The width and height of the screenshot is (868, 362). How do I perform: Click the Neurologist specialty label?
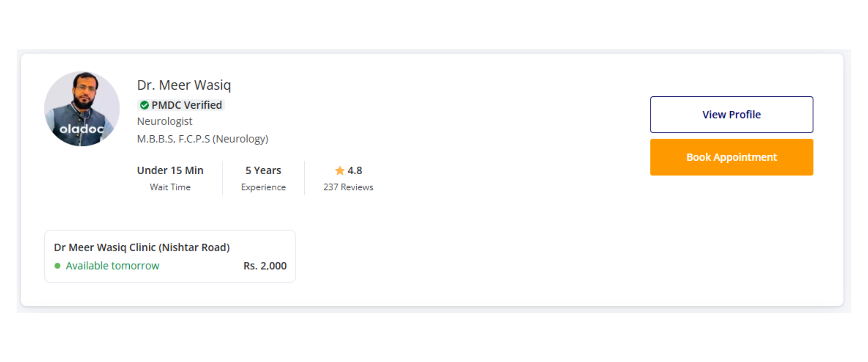coord(165,121)
